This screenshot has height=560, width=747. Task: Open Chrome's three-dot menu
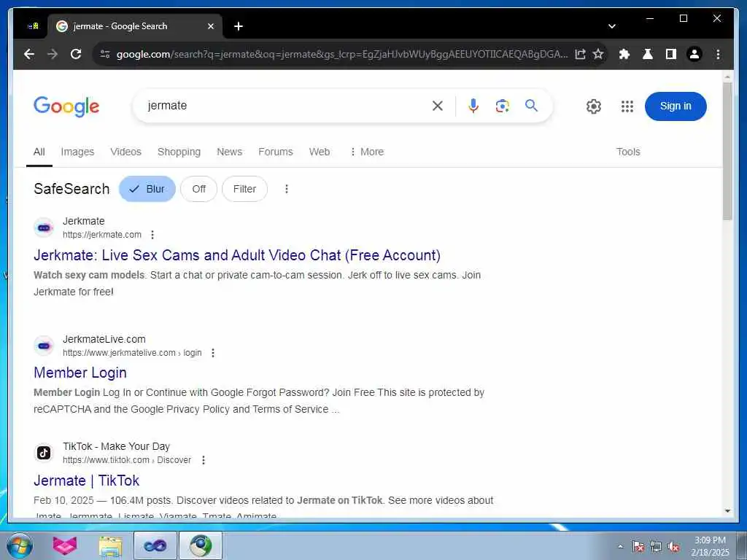(x=718, y=54)
